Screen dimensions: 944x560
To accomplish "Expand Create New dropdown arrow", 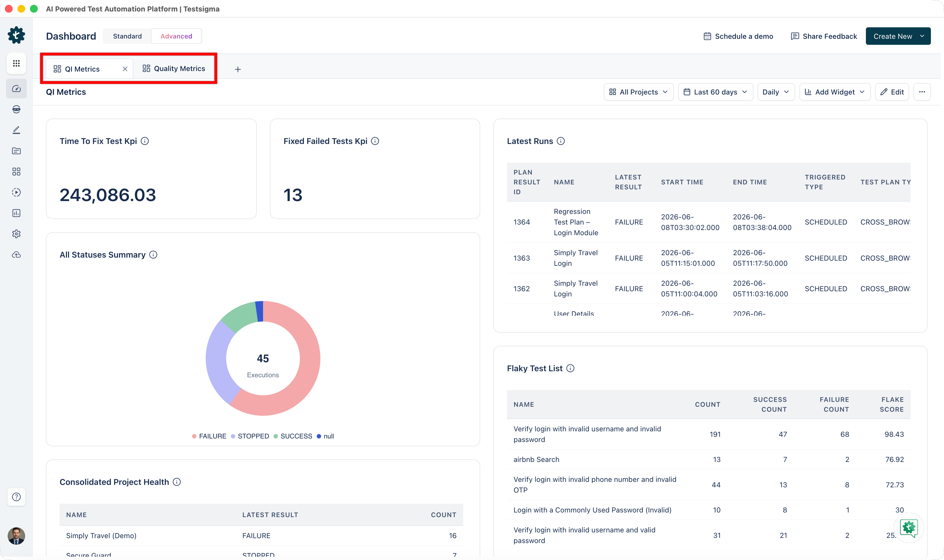I will pos(922,36).
